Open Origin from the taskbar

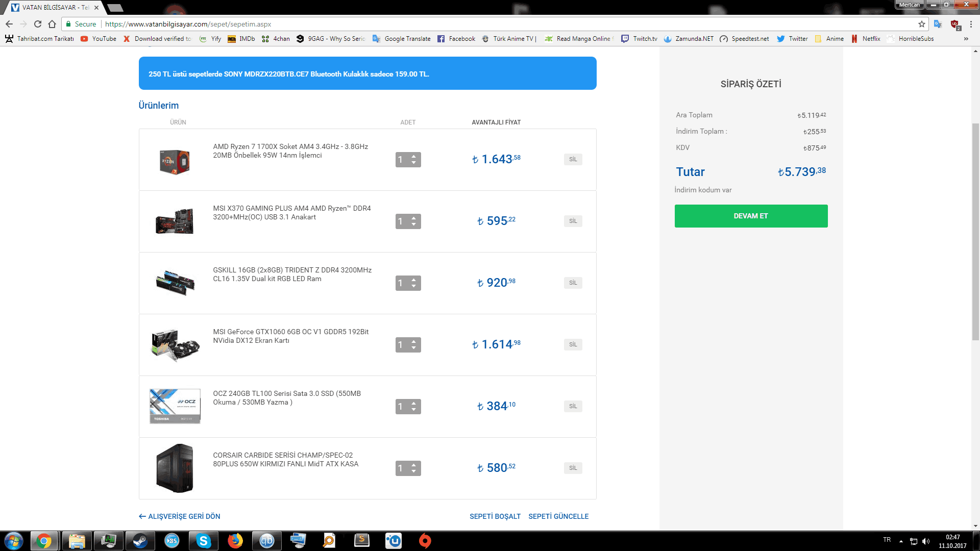425,541
